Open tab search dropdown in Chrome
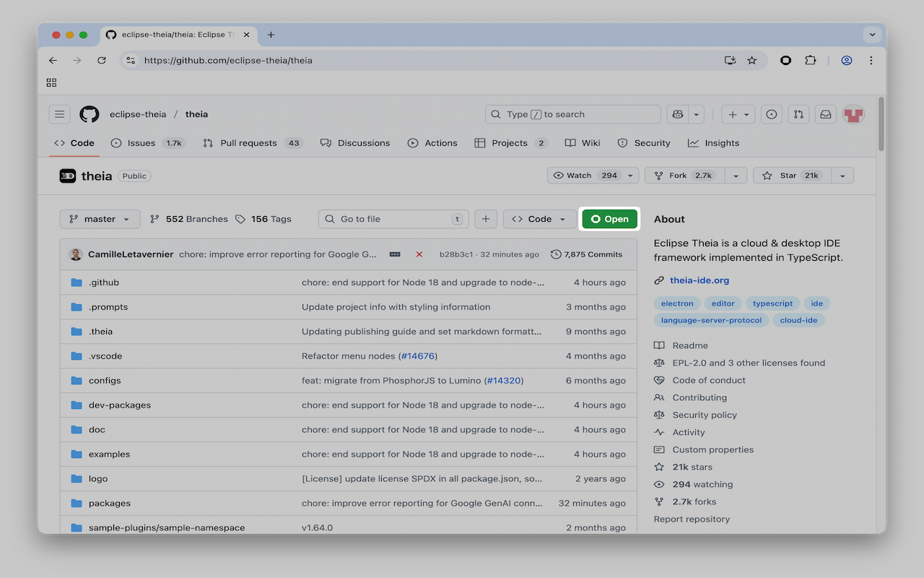The image size is (924, 578). click(x=872, y=35)
